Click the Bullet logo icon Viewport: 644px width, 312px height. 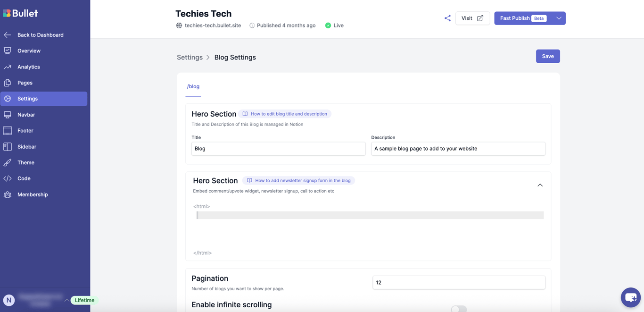[7, 13]
